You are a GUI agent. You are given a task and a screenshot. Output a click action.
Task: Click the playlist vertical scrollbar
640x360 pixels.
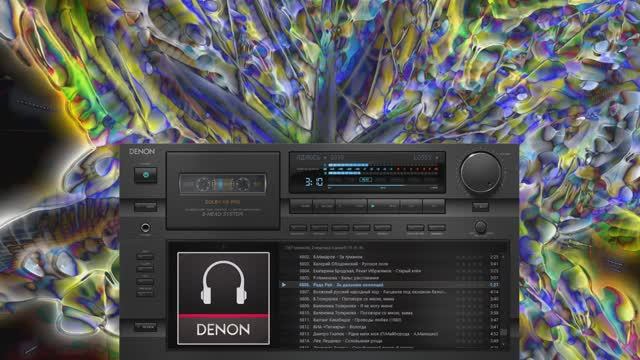(x=504, y=300)
